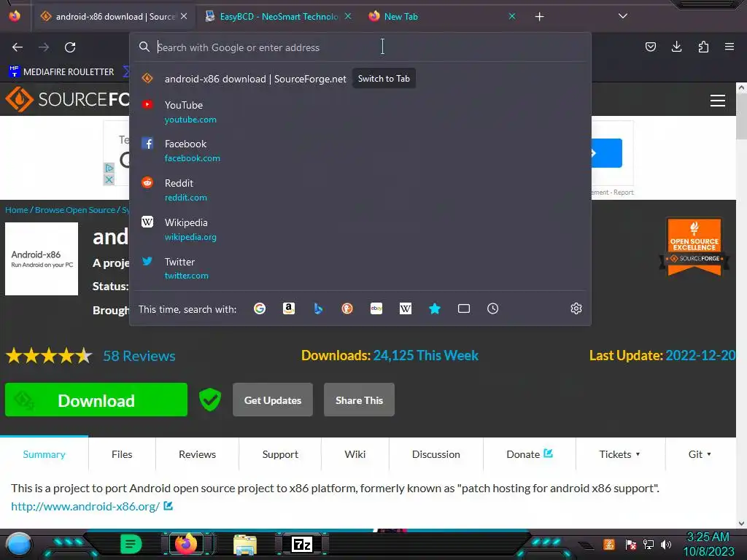Go back with the browser back arrow

[18, 47]
